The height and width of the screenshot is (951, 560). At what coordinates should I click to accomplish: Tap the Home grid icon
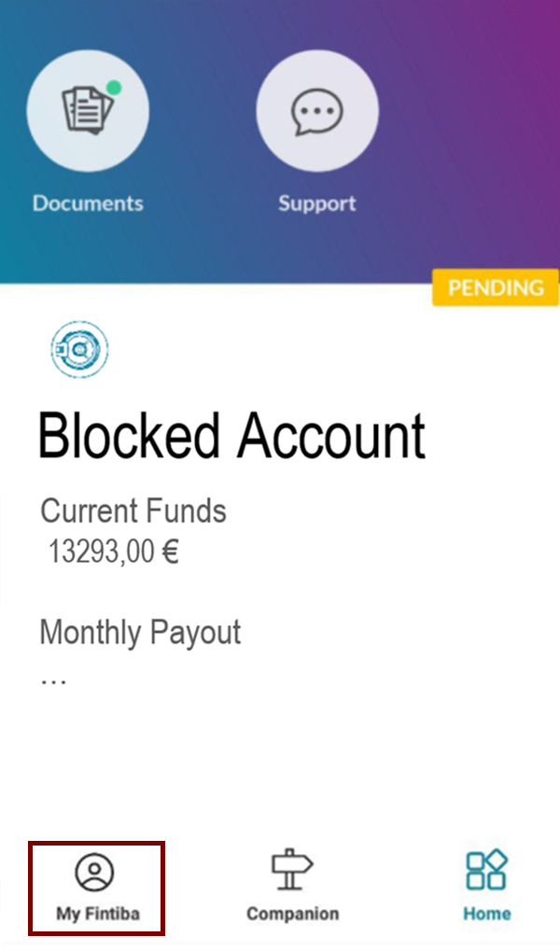(486, 870)
